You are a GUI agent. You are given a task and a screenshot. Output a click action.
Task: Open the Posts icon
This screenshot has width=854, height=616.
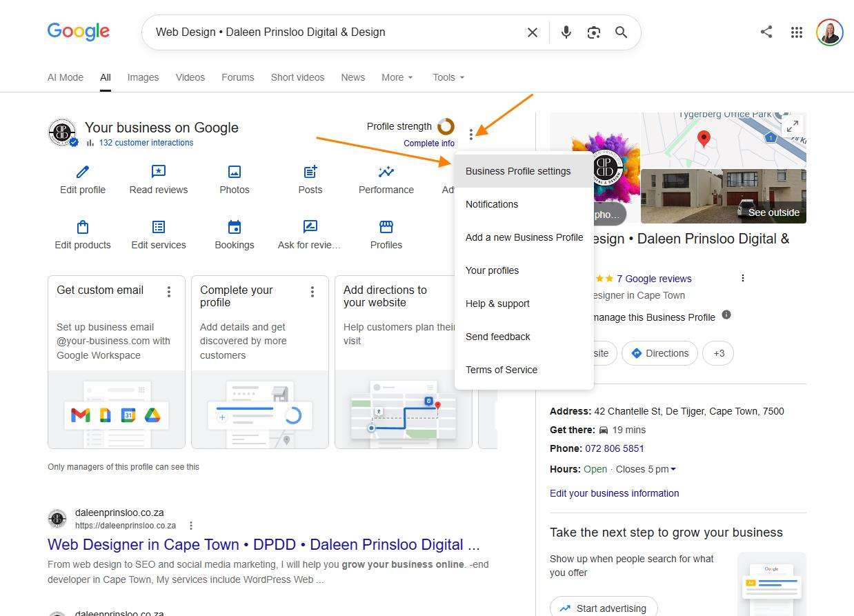pyautogui.click(x=310, y=172)
